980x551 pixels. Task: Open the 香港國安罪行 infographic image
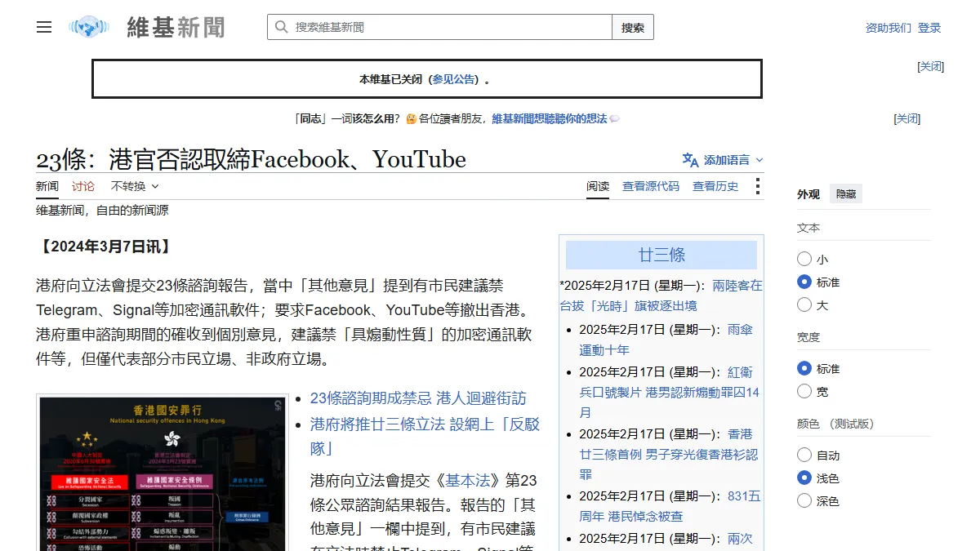click(162, 473)
